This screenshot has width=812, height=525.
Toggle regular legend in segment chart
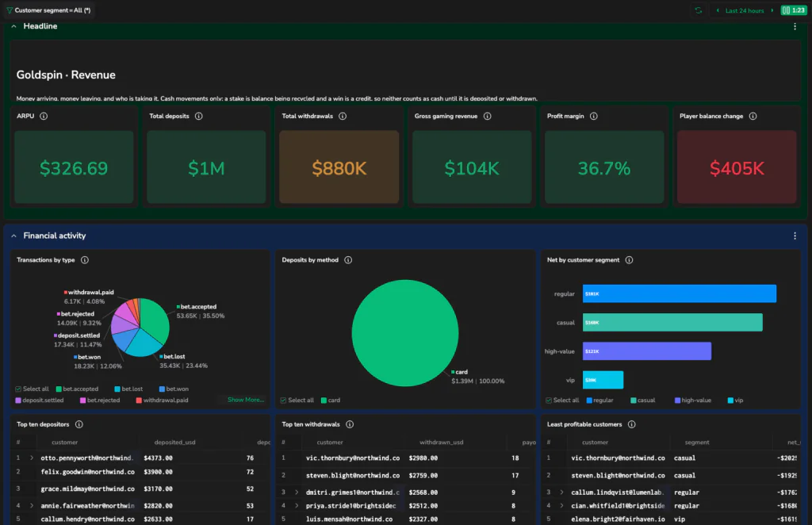pos(599,400)
